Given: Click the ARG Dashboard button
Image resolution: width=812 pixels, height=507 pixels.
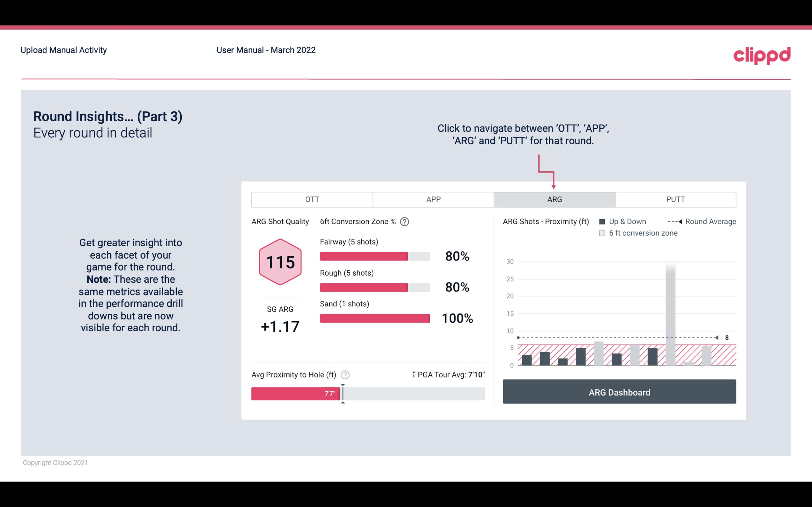Looking at the screenshot, I should coord(620,391).
